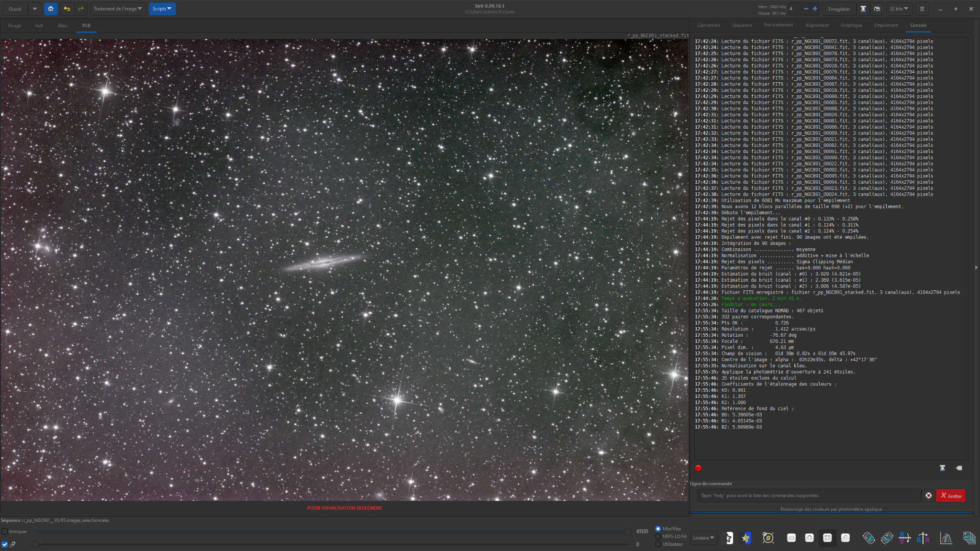This screenshot has height=551, width=980.
Task: Switch to the Vert channel tab
Action: coord(39,26)
